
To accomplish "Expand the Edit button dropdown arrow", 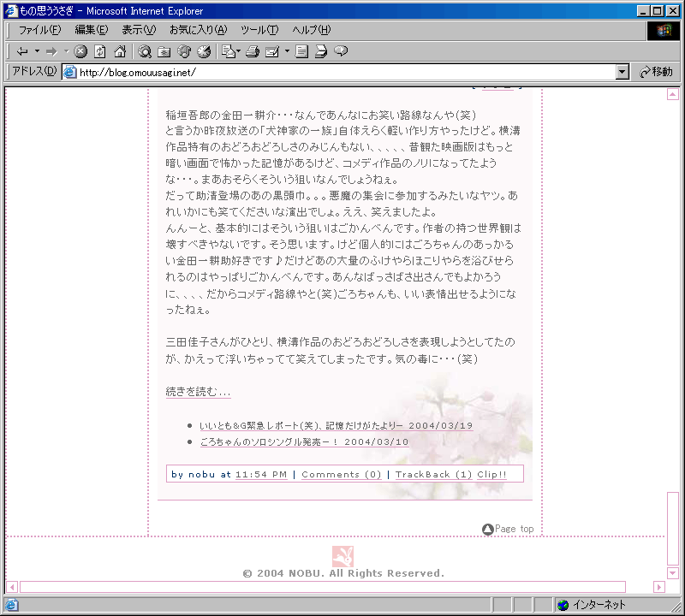I will point(287,51).
